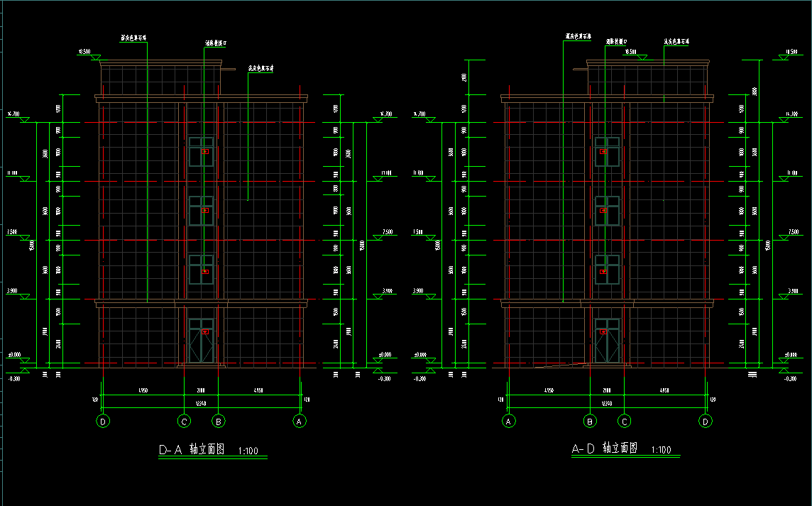Click the 7.500 elevation marker at far right

coord(789,233)
